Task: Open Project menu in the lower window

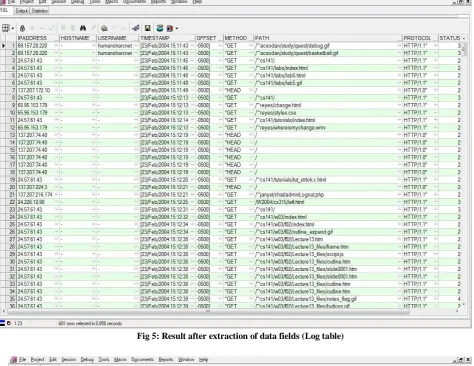Action: click(x=37, y=359)
